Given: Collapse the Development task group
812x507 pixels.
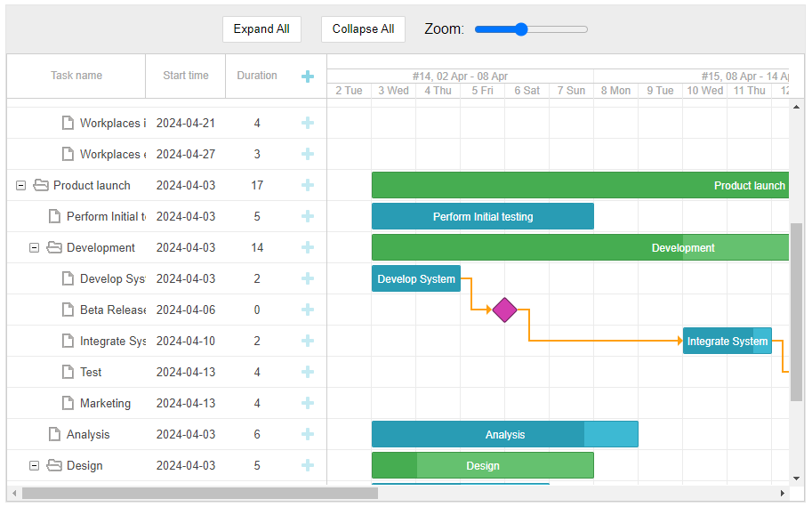Looking at the screenshot, I should tap(34, 247).
